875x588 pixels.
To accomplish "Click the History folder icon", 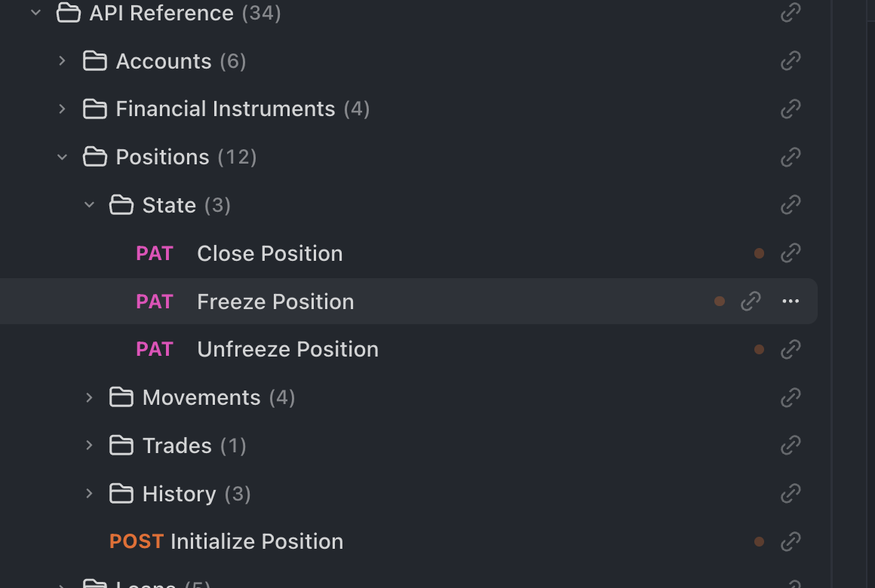I will coord(121,494).
